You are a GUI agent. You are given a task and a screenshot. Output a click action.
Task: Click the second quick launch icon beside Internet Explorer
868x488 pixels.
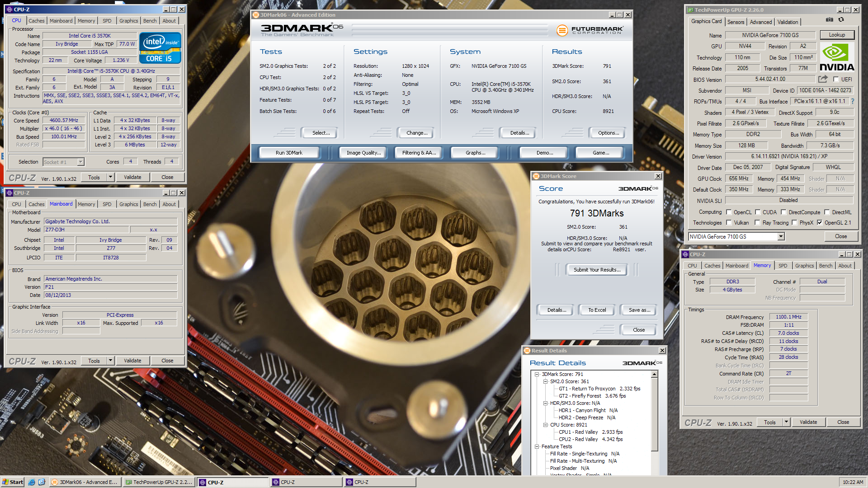point(42,482)
